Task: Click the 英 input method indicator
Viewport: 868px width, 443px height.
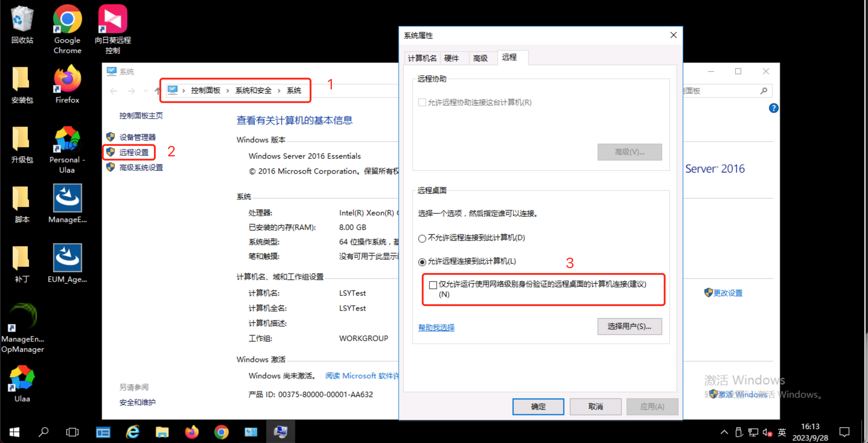Action: coord(782,432)
